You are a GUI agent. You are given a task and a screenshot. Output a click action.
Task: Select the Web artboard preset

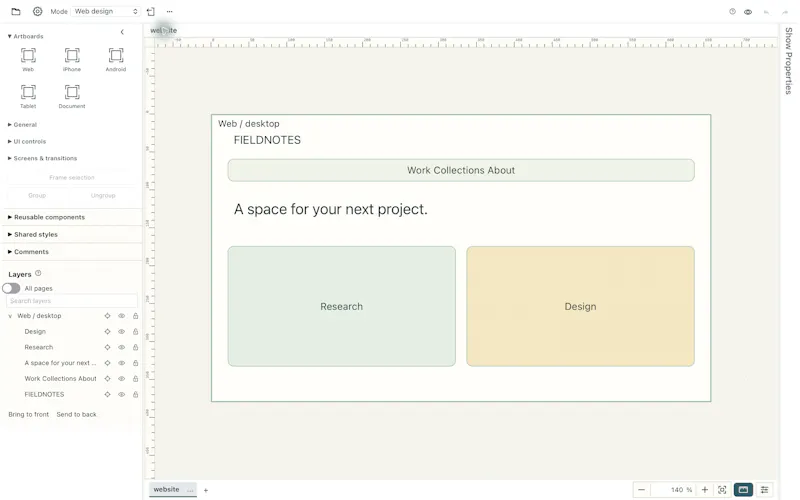[x=28, y=59]
